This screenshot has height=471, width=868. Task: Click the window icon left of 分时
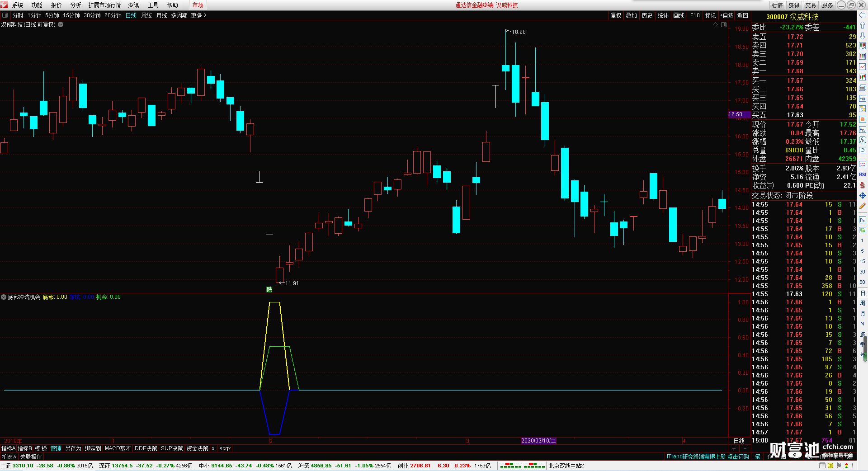click(5, 15)
